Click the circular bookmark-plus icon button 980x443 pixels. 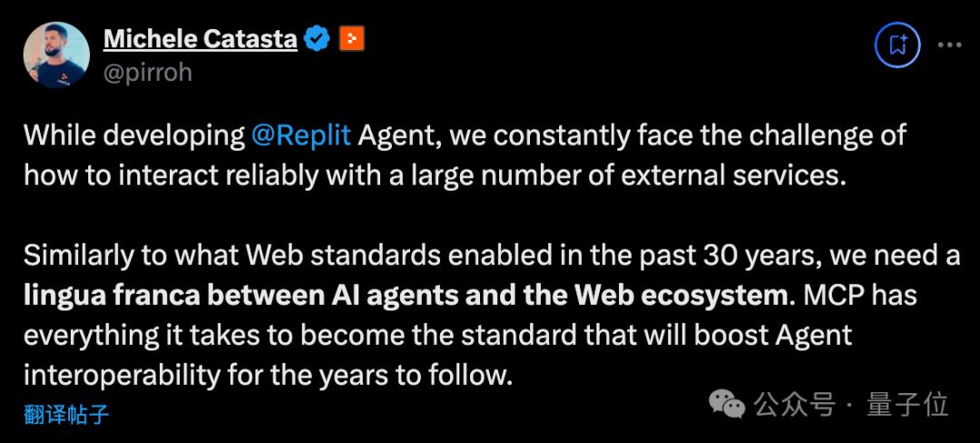coord(897,44)
